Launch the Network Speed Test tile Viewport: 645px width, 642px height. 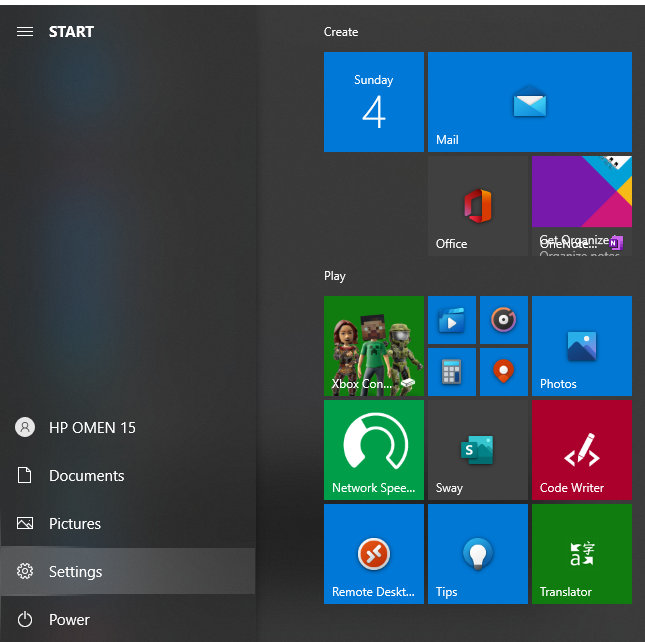pyautogui.click(x=373, y=449)
